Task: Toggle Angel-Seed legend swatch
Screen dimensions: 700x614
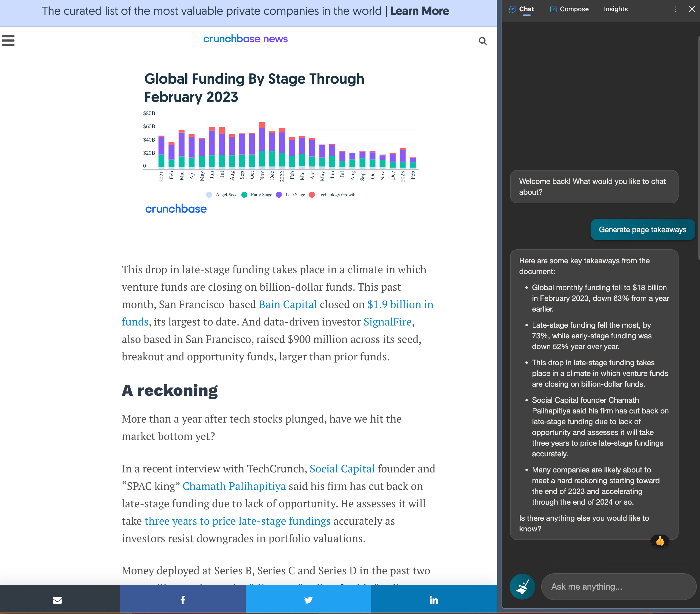Action: [x=209, y=195]
